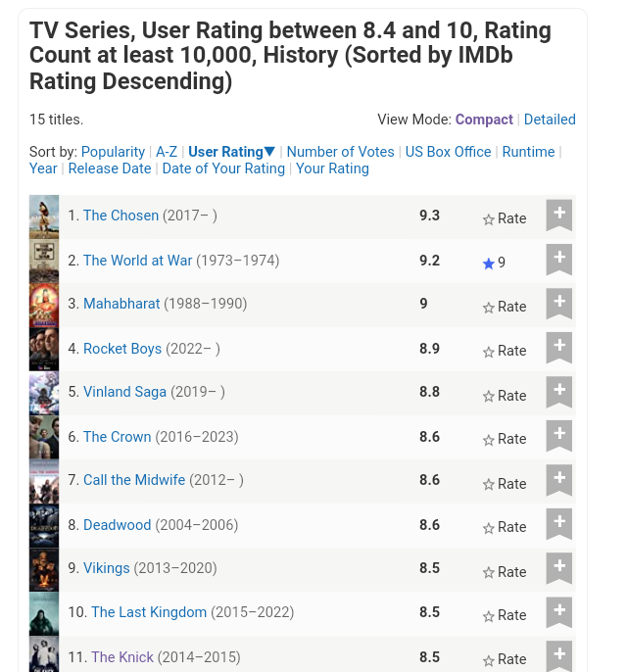Image resolution: width=627 pixels, height=672 pixels.
Task: Add Mahabharat to watchlist via plus ribbon
Action: pyautogui.click(x=558, y=304)
